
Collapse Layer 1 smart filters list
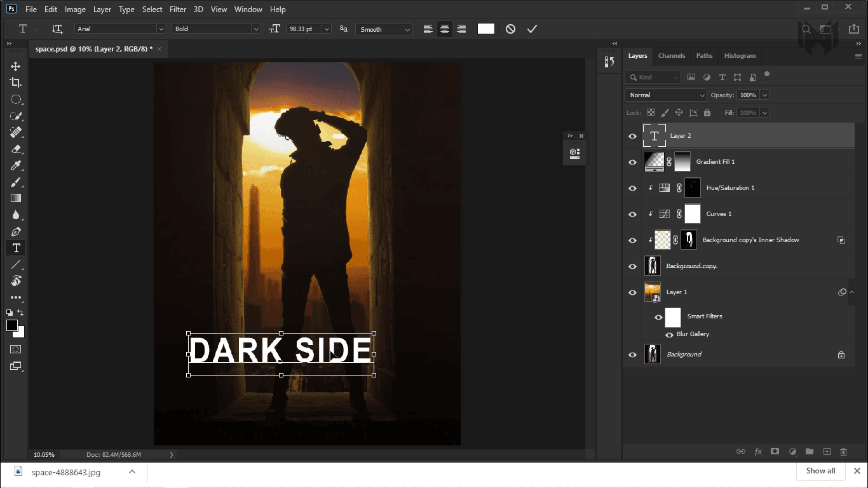click(x=851, y=292)
